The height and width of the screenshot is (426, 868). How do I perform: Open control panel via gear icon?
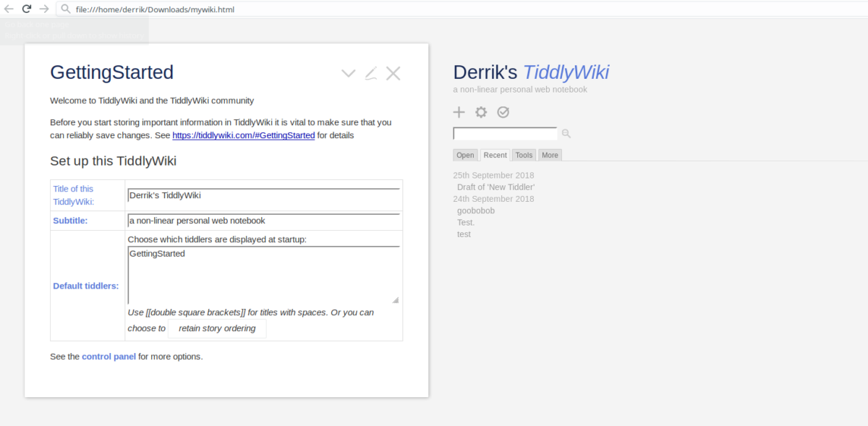[x=481, y=112]
